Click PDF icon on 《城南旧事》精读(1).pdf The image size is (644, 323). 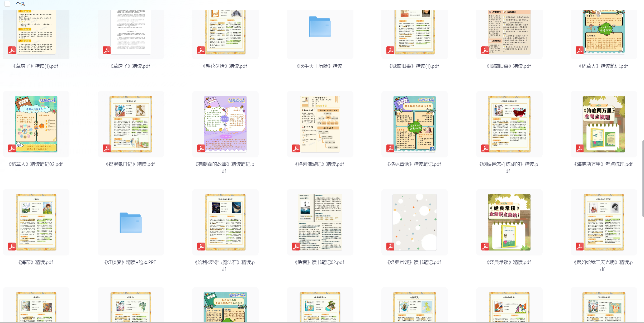(x=390, y=50)
